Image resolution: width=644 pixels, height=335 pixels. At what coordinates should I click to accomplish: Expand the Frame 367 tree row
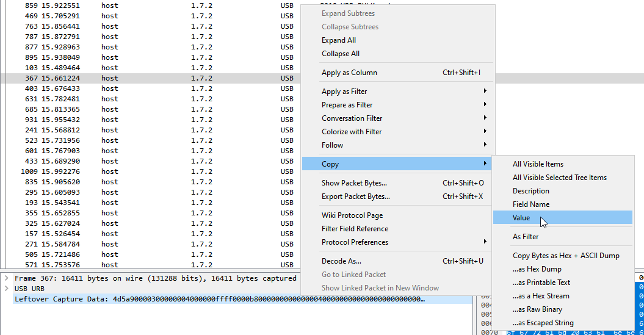point(5,278)
